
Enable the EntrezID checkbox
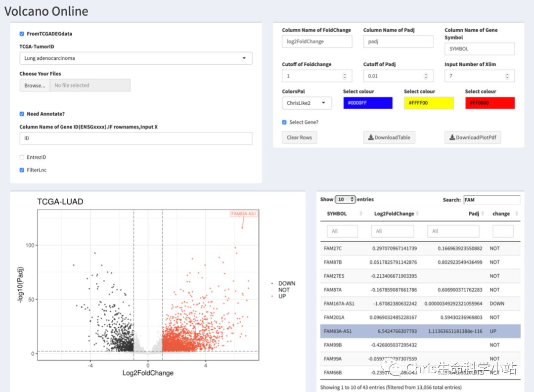(22, 157)
